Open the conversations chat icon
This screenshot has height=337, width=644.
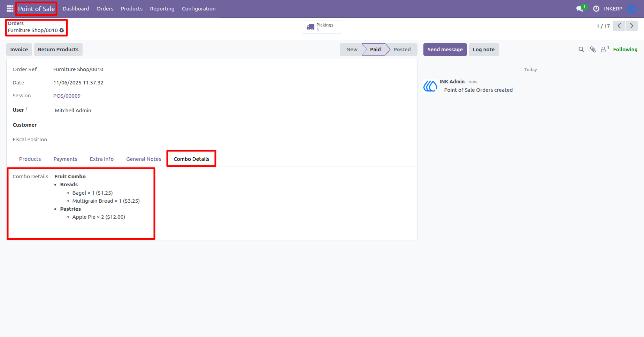[580, 9]
